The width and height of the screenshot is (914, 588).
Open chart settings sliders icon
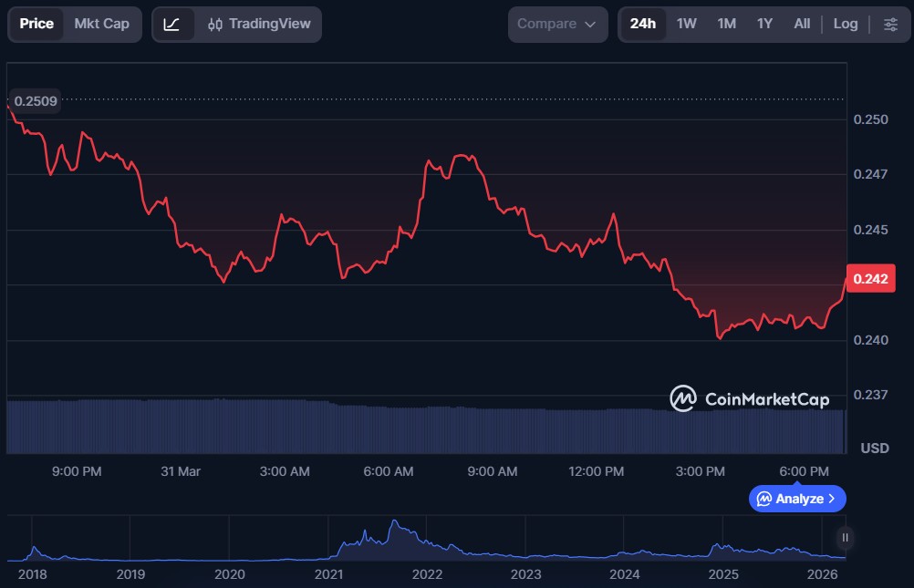tap(889, 25)
